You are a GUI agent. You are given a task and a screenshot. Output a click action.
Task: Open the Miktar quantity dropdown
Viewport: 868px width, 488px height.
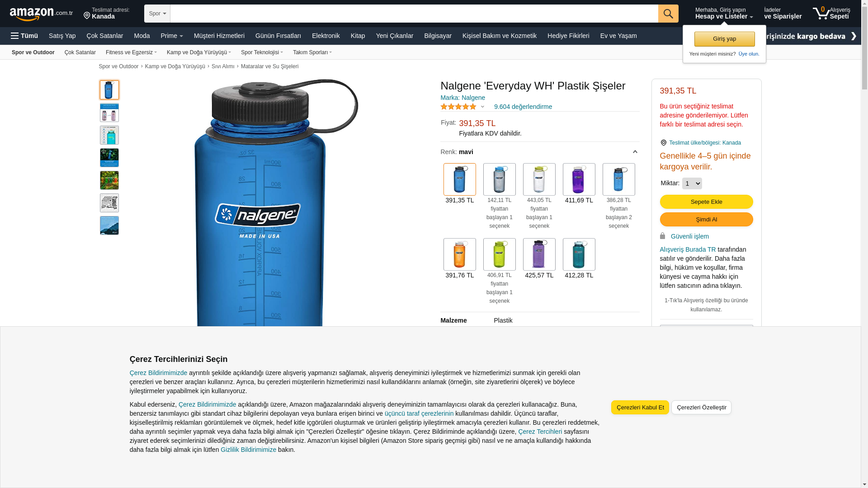click(692, 183)
